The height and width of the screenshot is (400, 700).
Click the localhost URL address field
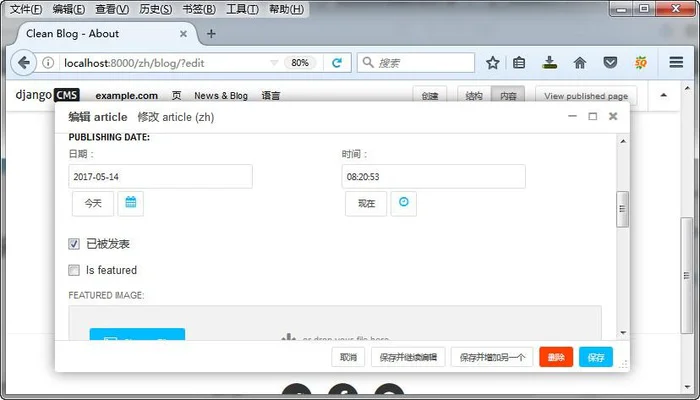coord(165,63)
